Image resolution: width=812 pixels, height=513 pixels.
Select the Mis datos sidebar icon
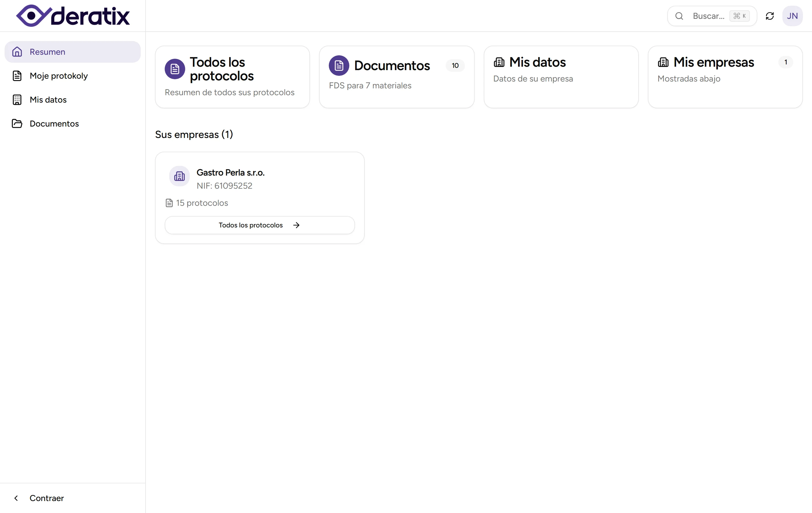(x=17, y=99)
